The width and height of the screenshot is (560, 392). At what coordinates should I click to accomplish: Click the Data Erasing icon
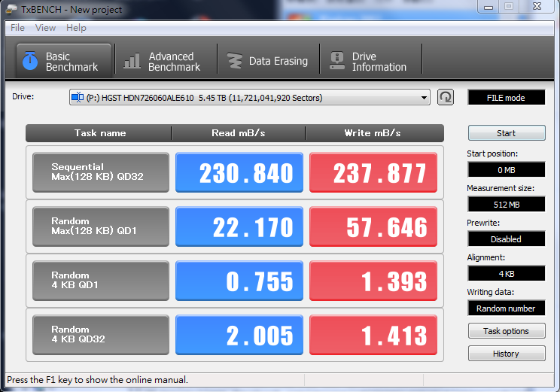(x=235, y=61)
